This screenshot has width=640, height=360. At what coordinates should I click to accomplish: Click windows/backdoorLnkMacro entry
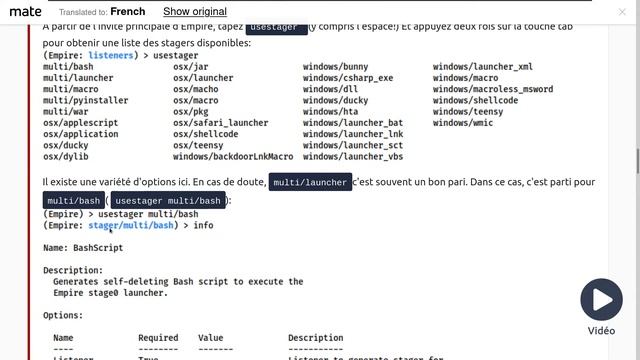[233, 156]
